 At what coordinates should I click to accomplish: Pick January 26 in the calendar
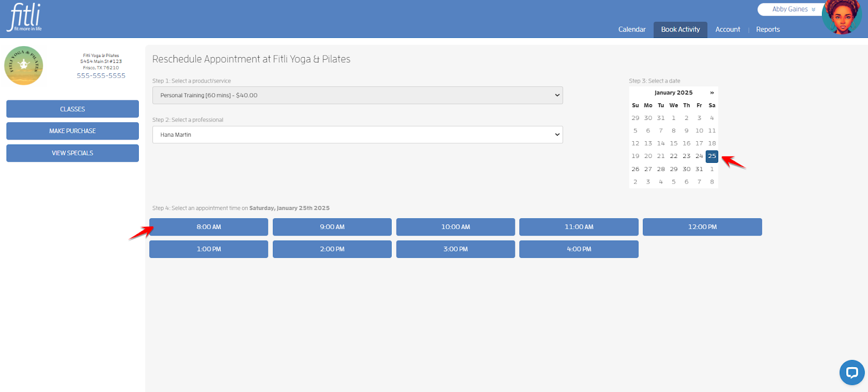(635, 169)
